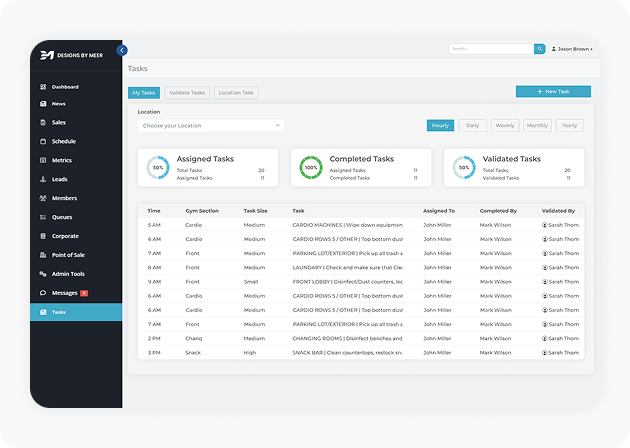Click the Completed Tasks 100% progress ring
Image resolution: width=630 pixels, height=448 pixels.
pos(311,168)
